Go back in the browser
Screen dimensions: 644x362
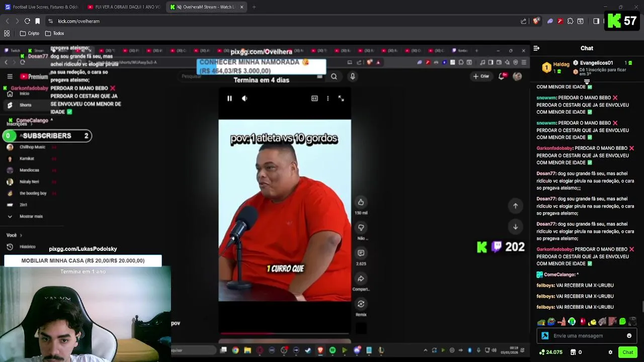(7, 21)
